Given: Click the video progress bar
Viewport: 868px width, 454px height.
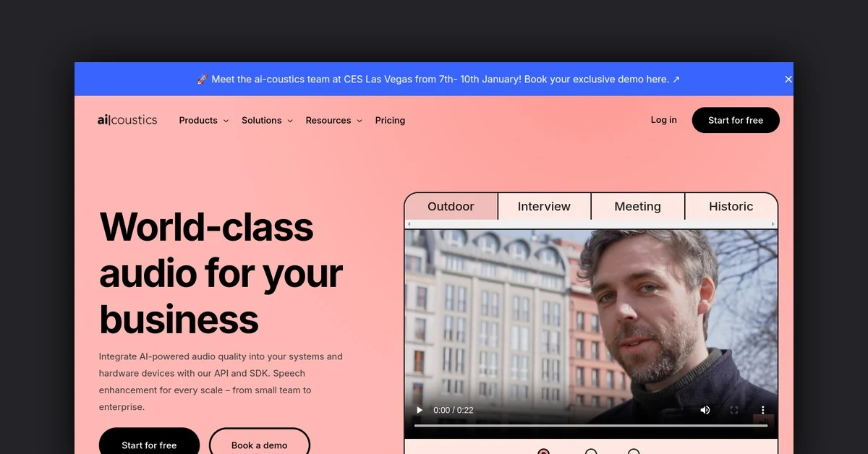Looking at the screenshot, I should tap(591, 426).
